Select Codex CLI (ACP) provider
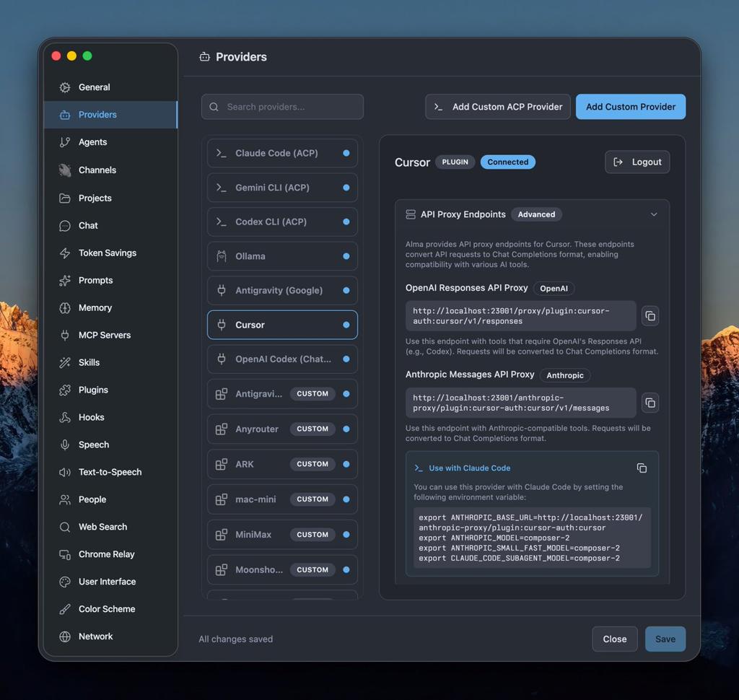The image size is (739, 700). (282, 222)
